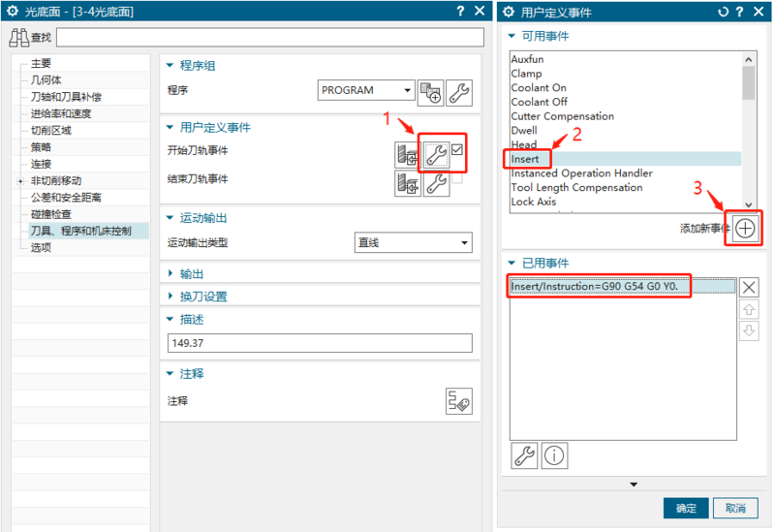Click the remove event X icon

click(749, 287)
